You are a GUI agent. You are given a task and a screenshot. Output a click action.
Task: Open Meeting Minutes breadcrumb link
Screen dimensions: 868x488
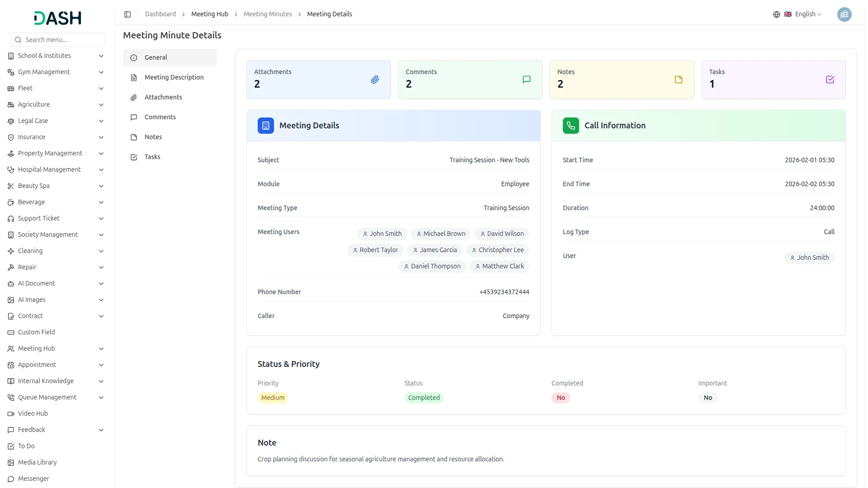(x=267, y=14)
